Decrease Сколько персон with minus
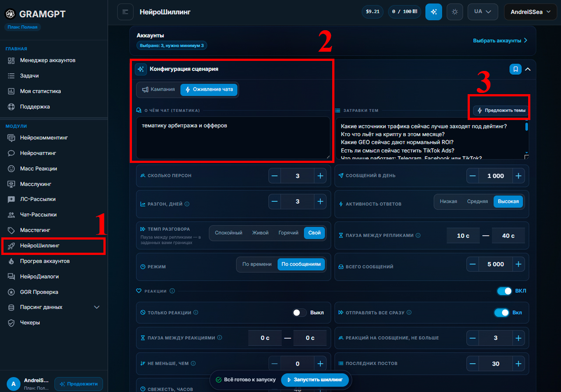 (x=275, y=176)
